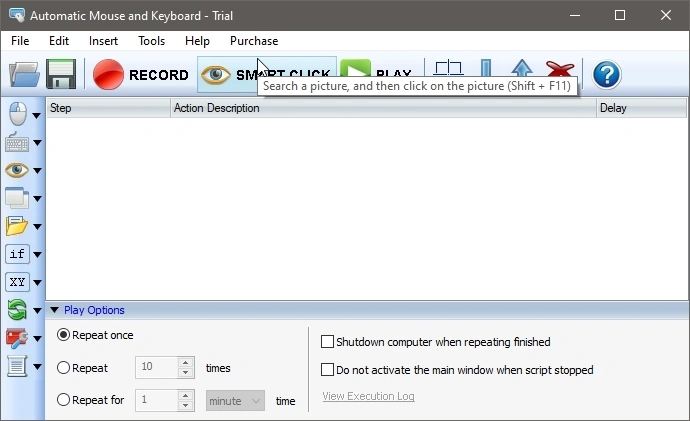Open the Edit menu
Viewport: 690px width, 421px height.
point(59,41)
